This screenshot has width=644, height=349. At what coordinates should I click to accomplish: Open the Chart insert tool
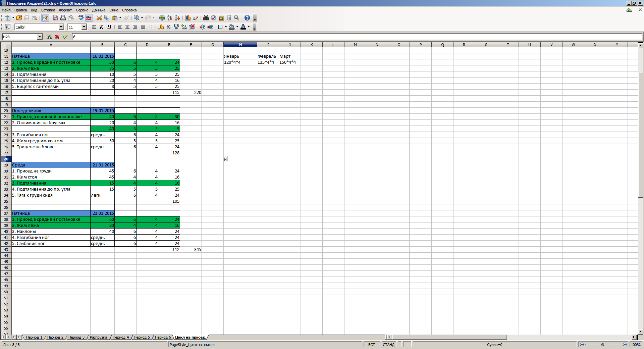(188, 18)
